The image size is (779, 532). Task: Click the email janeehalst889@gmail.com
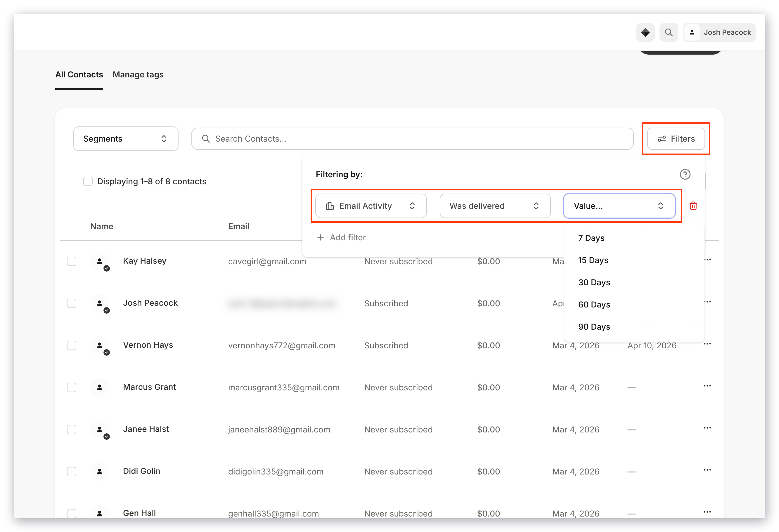279,430
